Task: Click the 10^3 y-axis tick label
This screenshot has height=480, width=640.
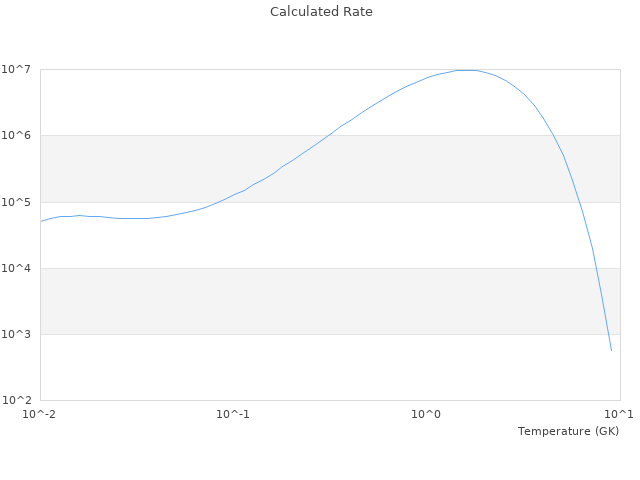Action: (x=19, y=334)
